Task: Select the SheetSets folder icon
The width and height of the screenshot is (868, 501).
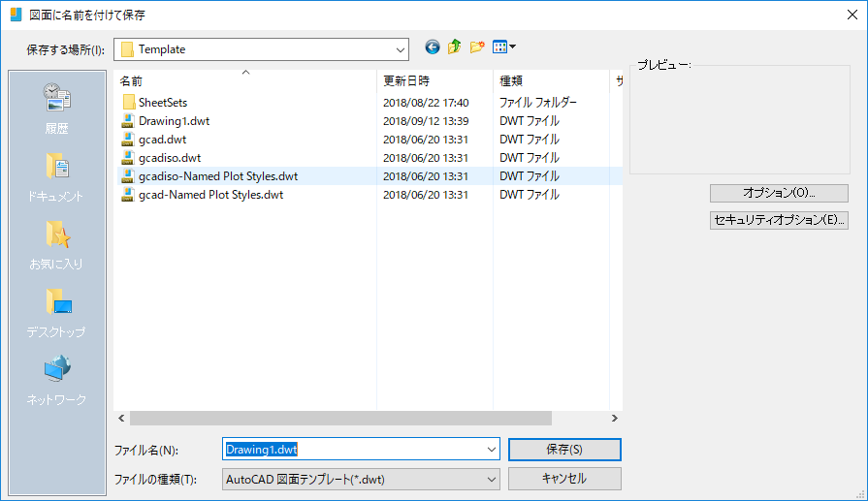Action: (x=128, y=103)
